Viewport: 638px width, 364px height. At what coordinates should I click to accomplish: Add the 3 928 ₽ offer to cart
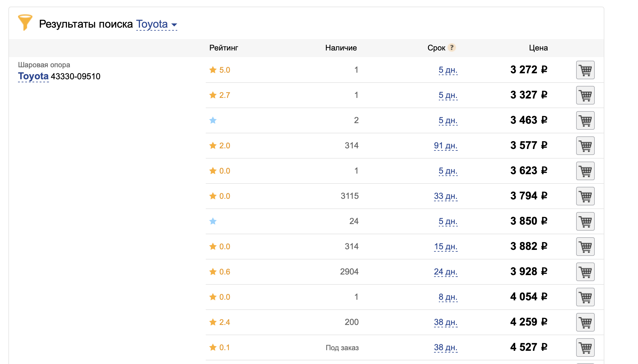coord(585,272)
